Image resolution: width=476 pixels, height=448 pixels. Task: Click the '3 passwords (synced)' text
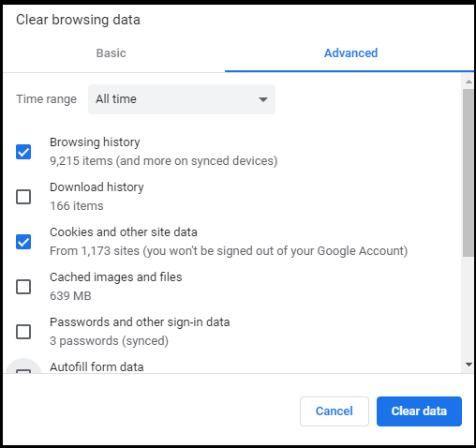coord(109,341)
